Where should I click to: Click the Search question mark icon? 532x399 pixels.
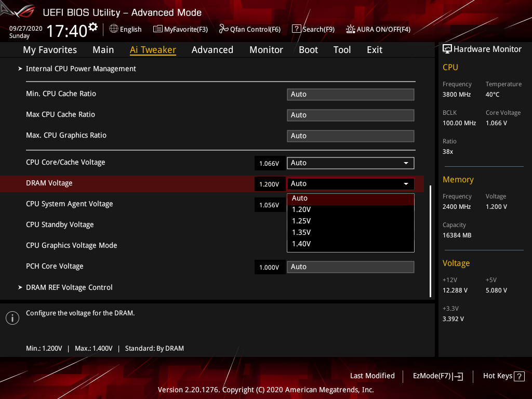296,29
